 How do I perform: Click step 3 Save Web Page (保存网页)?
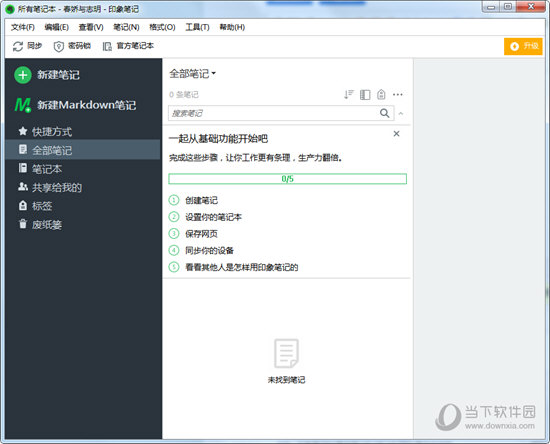click(x=193, y=234)
